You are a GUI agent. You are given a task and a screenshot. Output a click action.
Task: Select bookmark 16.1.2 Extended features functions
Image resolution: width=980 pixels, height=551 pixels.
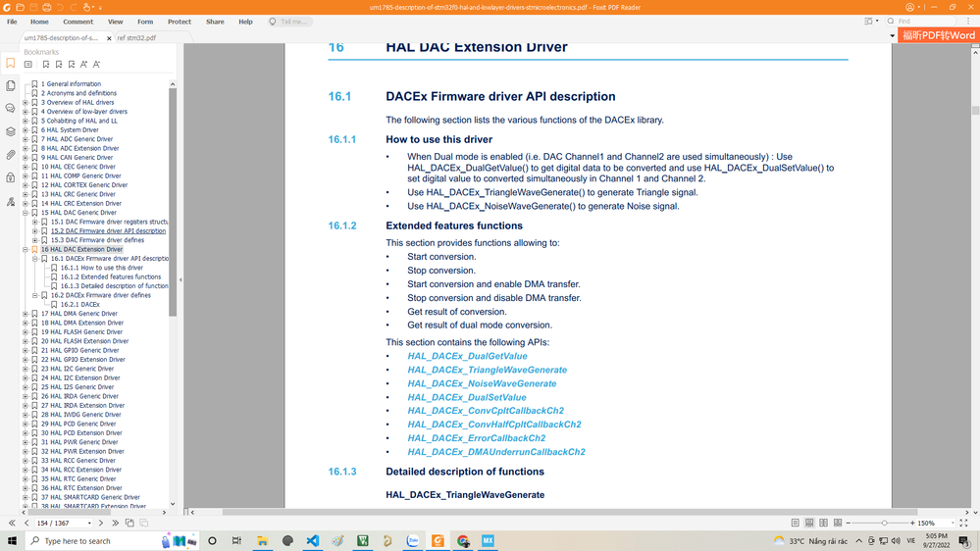click(x=111, y=276)
